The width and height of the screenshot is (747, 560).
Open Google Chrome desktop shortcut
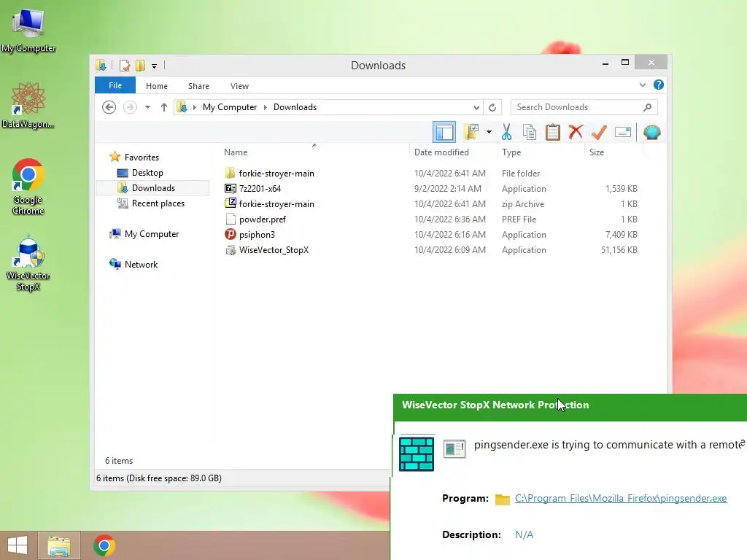pos(28,187)
